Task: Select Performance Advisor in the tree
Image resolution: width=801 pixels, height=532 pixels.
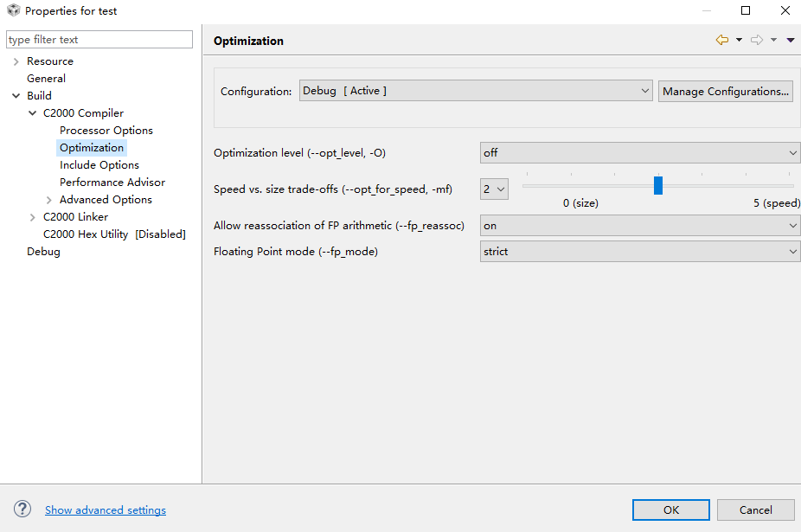Action: (x=112, y=183)
